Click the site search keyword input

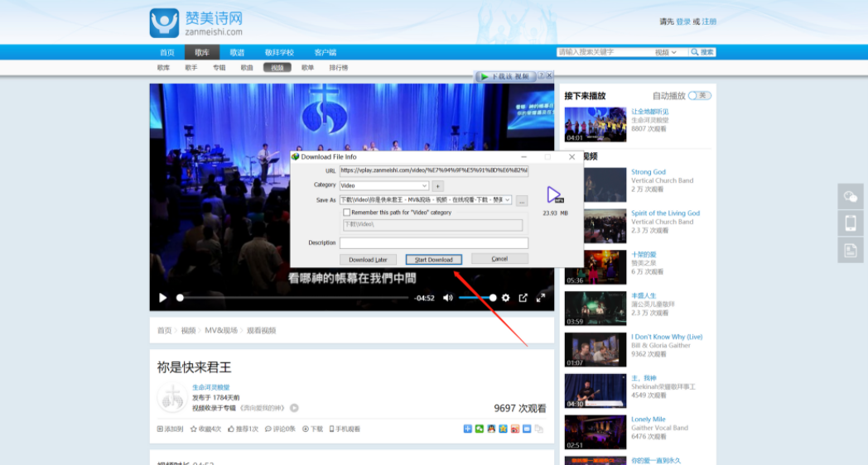(605, 52)
